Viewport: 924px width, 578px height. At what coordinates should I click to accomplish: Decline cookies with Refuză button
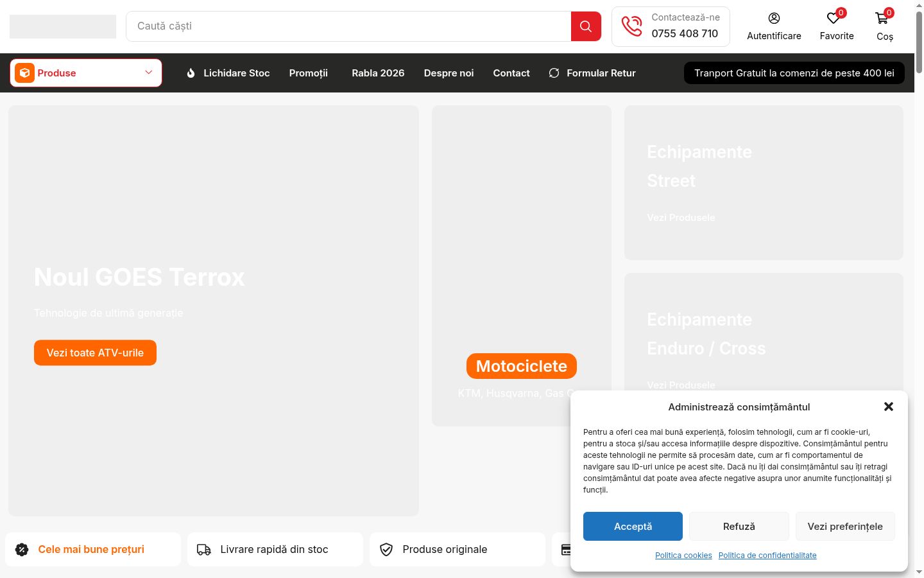pyautogui.click(x=739, y=526)
